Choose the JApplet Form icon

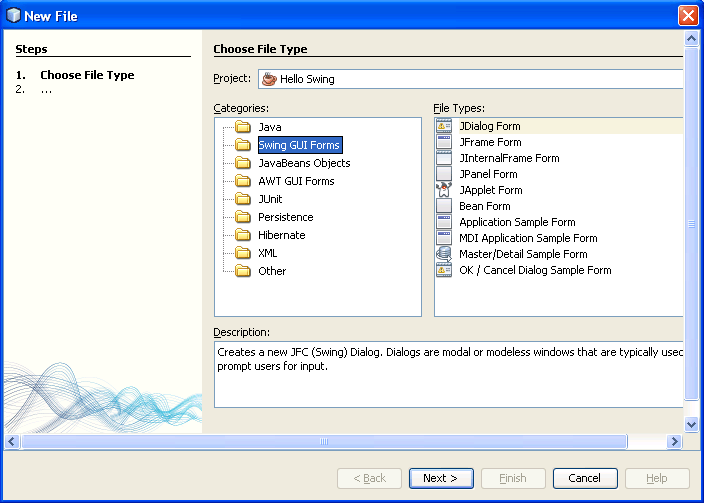(444, 190)
